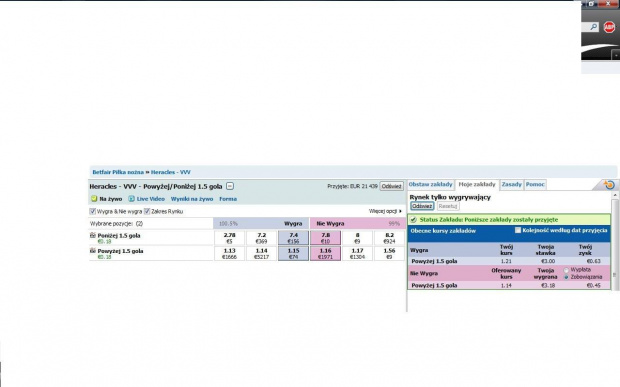Click the 99% lay overround value
Screen dimensions: 620x387
coord(394,224)
